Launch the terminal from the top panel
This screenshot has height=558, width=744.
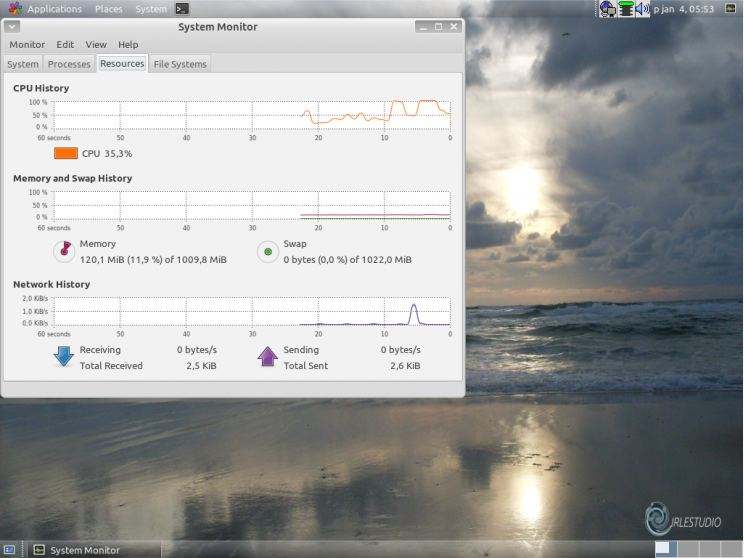point(182,9)
